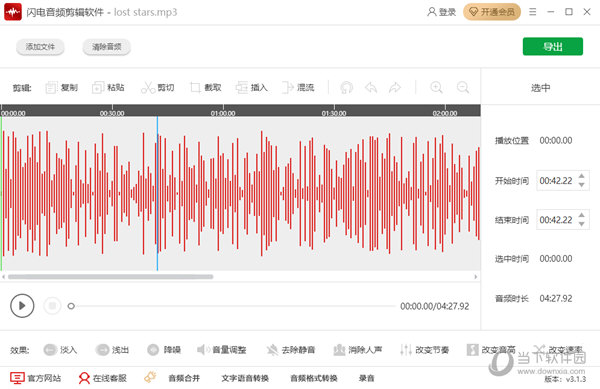Click the audio duration value 04:27.92
This screenshot has width=600, height=389.
(556, 298)
